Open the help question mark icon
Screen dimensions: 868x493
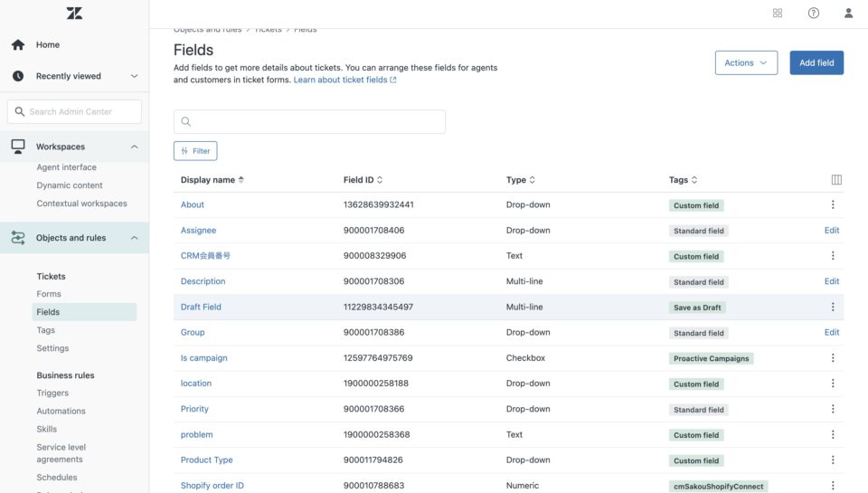point(814,13)
